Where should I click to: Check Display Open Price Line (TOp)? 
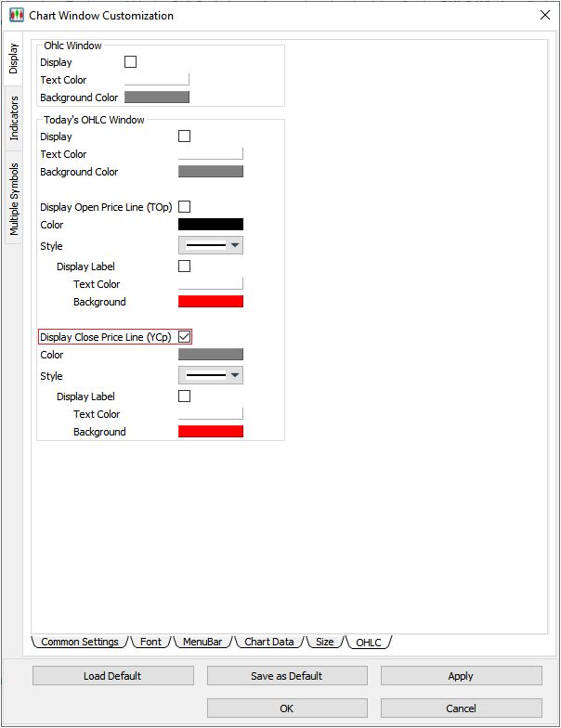click(184, 207)
